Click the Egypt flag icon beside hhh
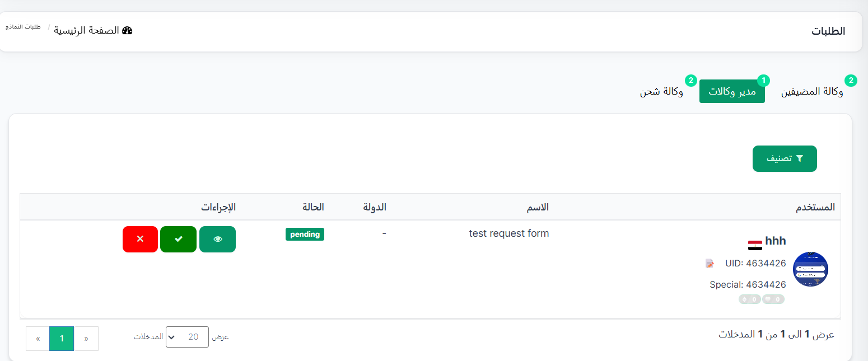 754,245
